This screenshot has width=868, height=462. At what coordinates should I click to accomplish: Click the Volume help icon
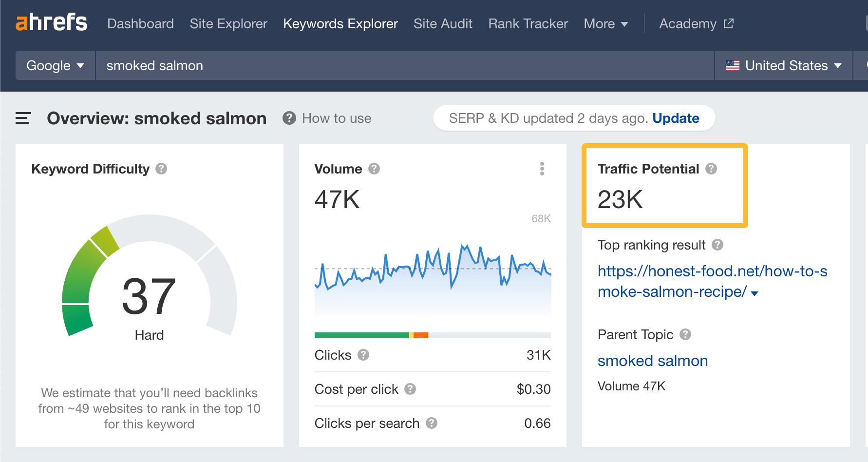click(374, 169)
